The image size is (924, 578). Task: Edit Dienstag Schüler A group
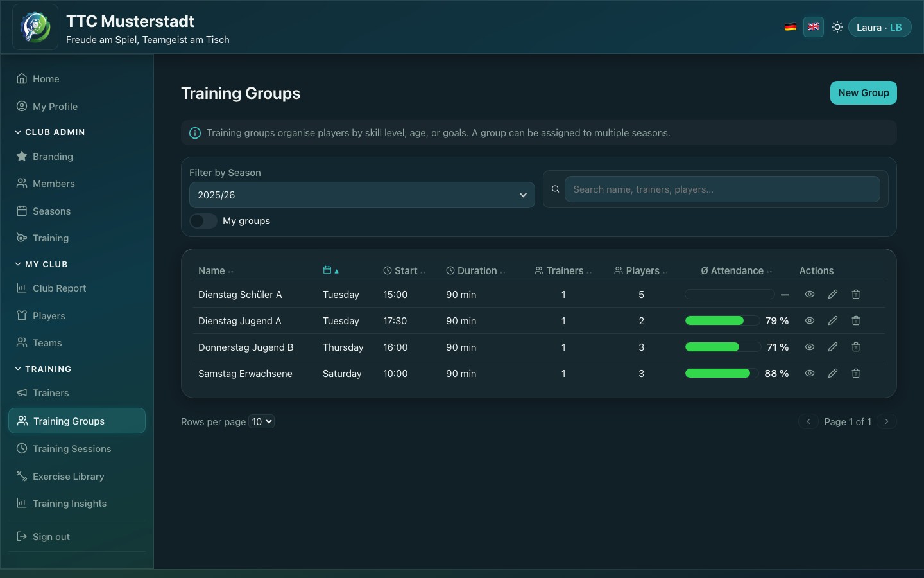tap(833, 294)
